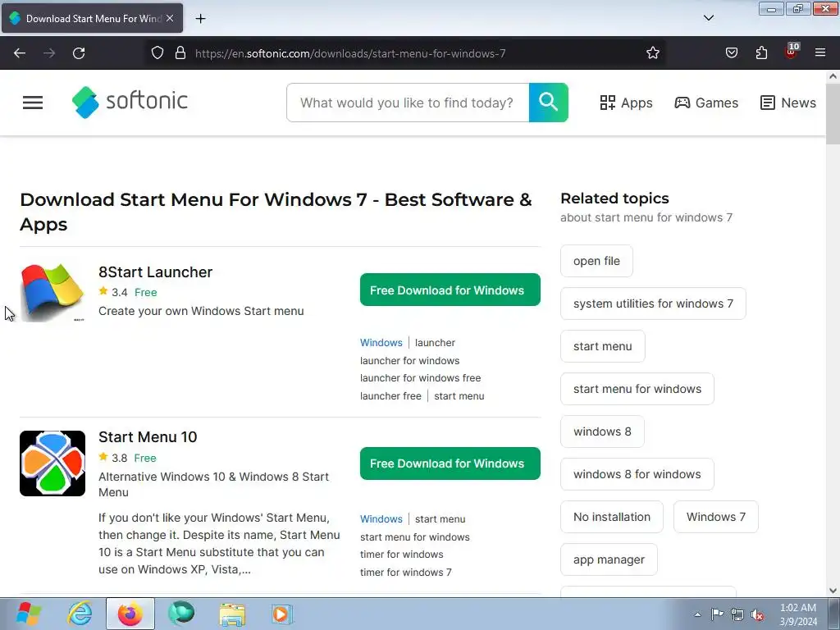Expand the list all tabs chevron
The height and width of the screenshot is (630, 840).
[708, 18]
